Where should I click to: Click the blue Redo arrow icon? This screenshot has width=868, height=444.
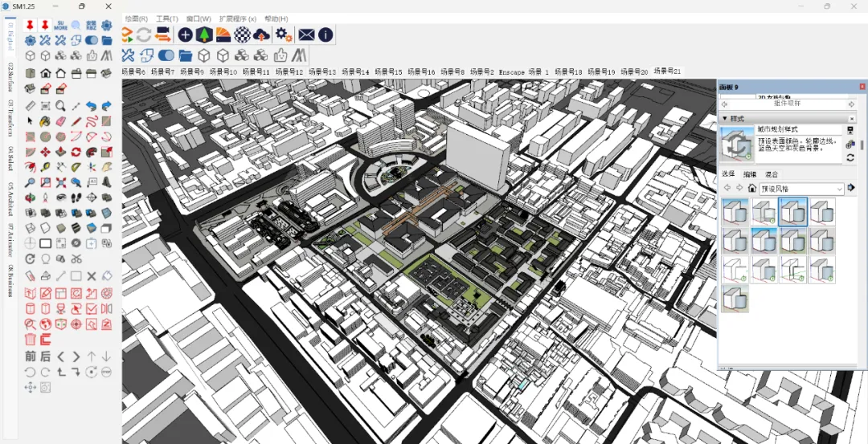[x=106, y=106]
